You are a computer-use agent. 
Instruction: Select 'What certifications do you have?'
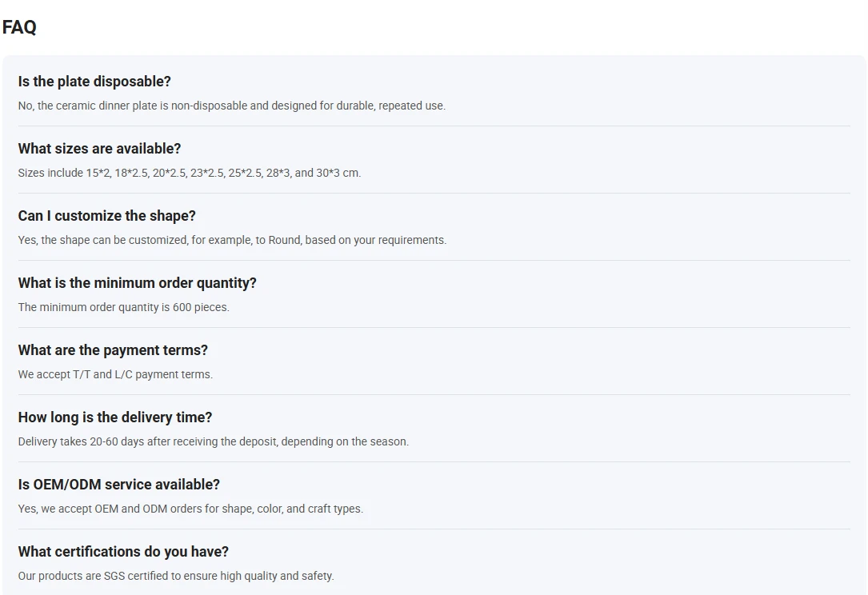[x=123, y=552]
